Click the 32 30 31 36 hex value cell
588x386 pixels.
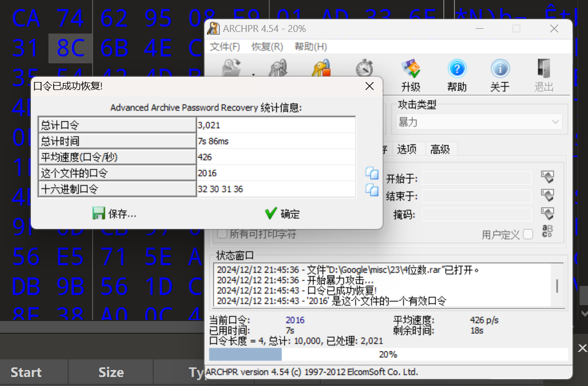[276, 188]
